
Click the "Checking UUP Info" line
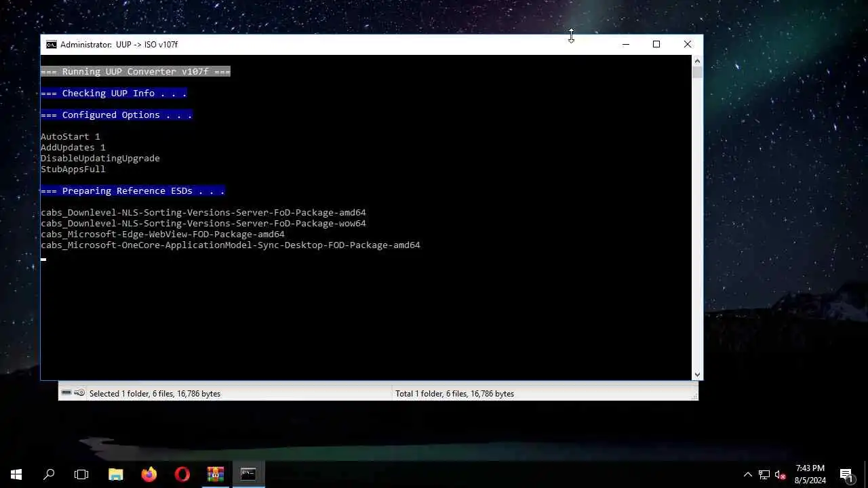pyautogui.click(x=114, y=94)
